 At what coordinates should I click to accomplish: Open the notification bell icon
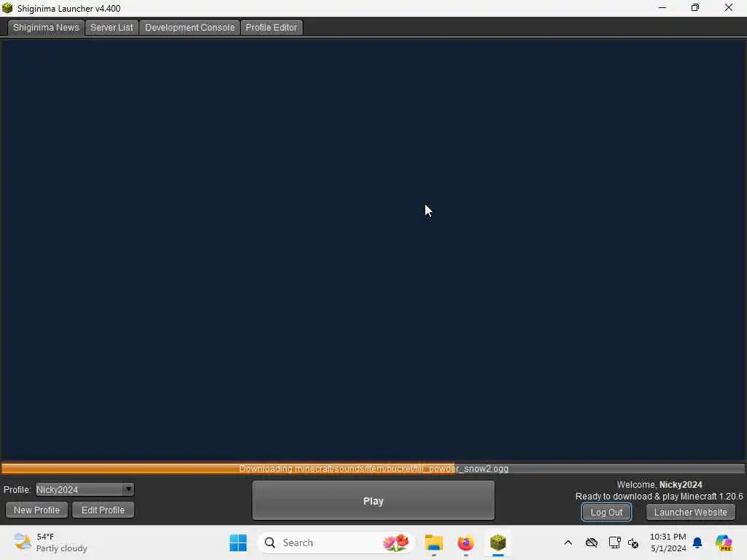pyautogui.click(x=697, y=542)
